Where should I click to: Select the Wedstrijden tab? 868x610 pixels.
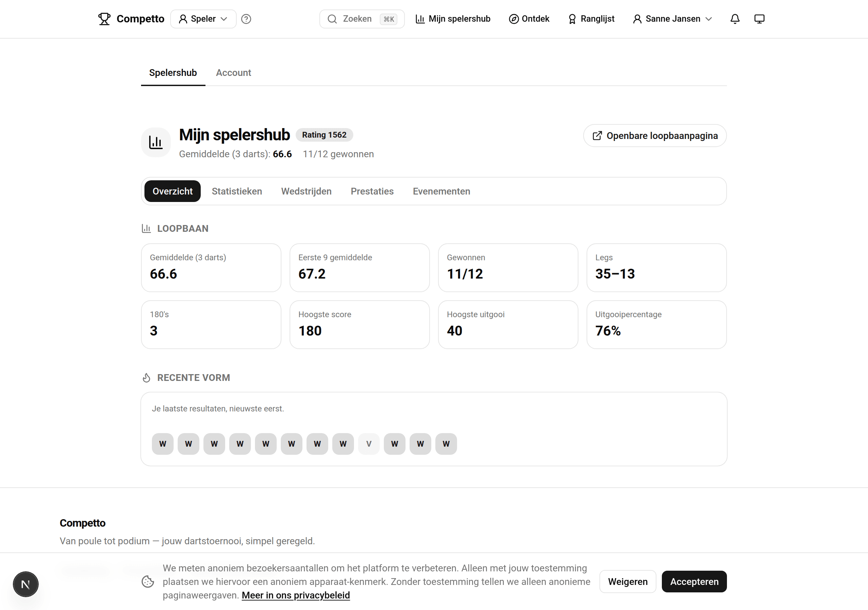pos(306,191)
